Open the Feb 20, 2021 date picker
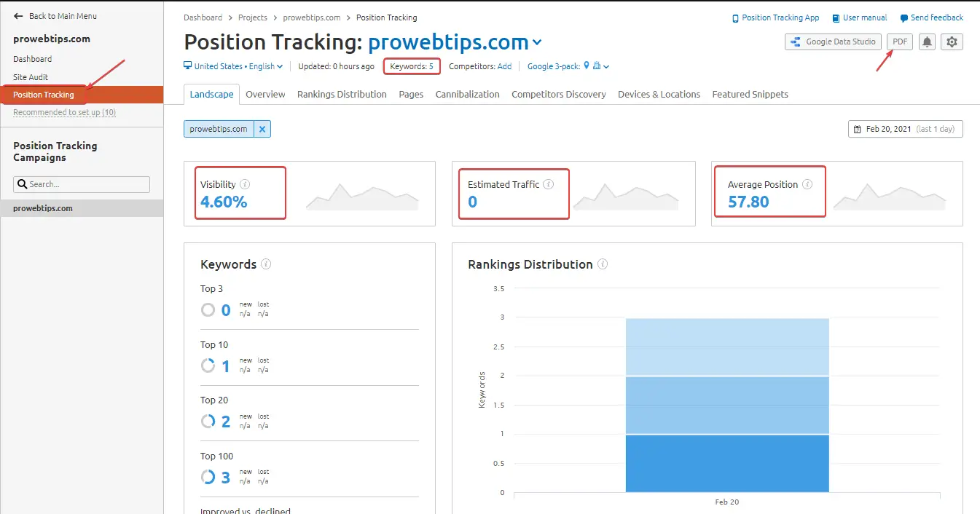980x514 pixels. (906, 129)
